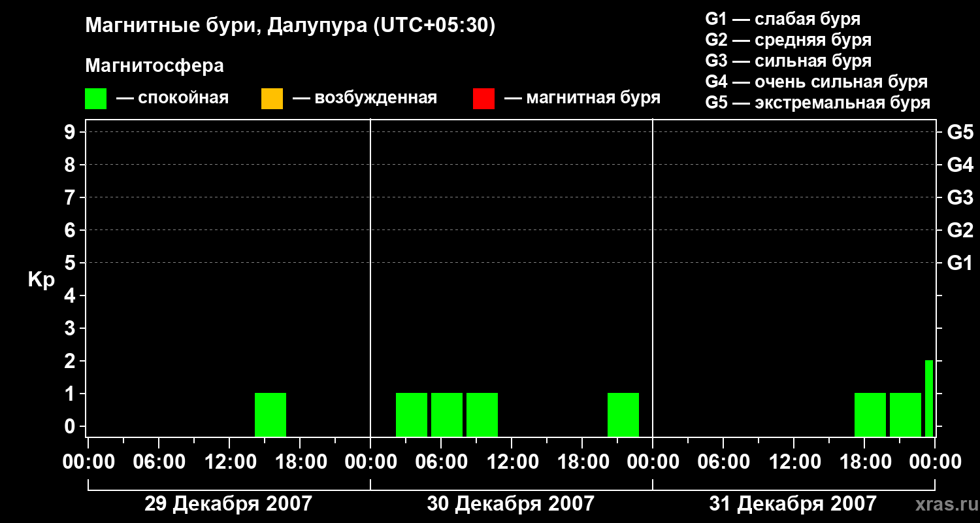Click 'G5 — экстремальная буря' legend line
The image size is (980, 523).
[817, 103]
